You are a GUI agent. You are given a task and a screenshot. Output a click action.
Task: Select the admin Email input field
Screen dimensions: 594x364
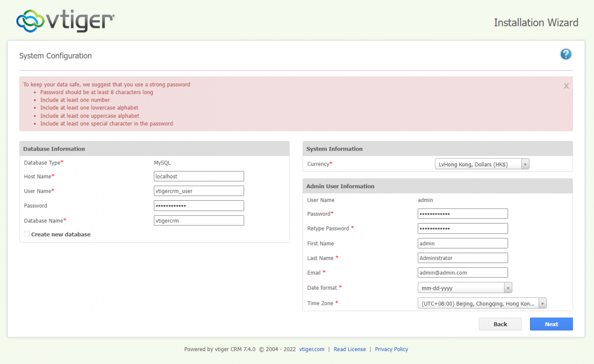tap(463, 273)
